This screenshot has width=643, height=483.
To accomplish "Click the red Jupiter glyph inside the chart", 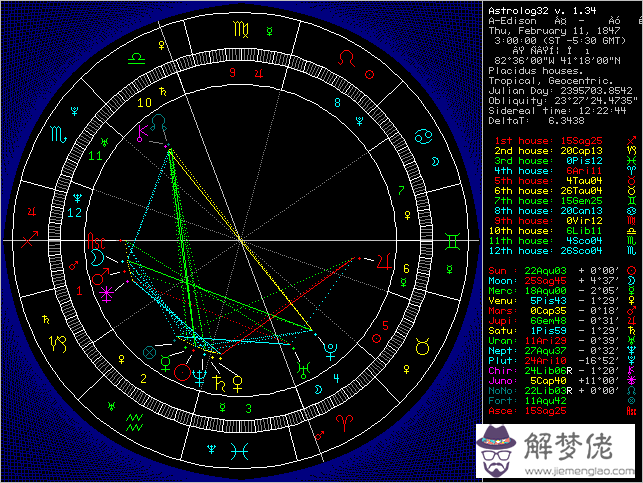I will click(x=383, y=261).
